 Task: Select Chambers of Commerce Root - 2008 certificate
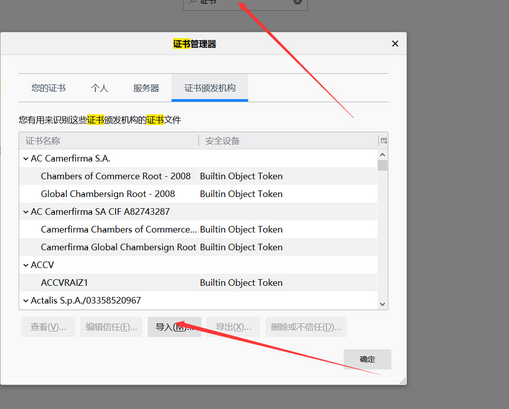[x=198, y=176]
